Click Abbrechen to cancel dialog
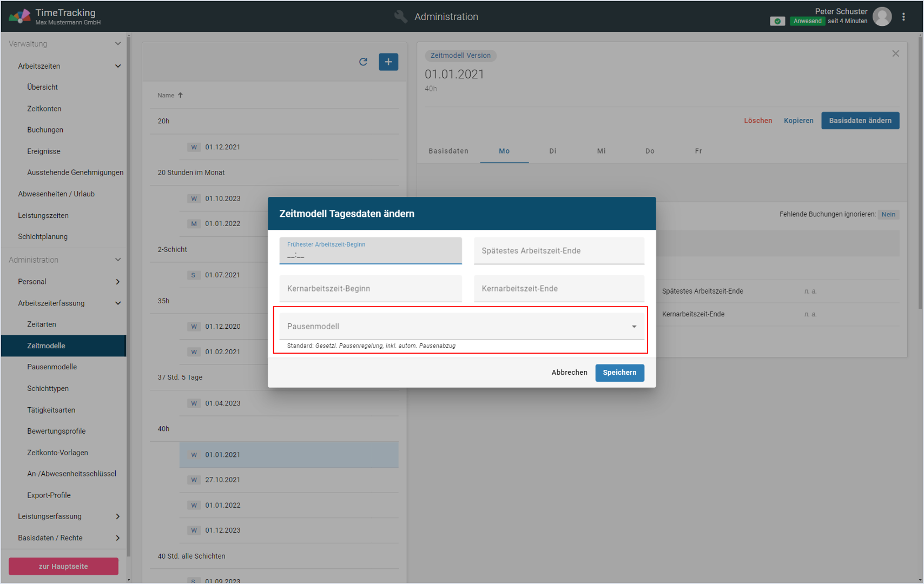The width and height of the screenshot is (924, 584). point(569,373)
